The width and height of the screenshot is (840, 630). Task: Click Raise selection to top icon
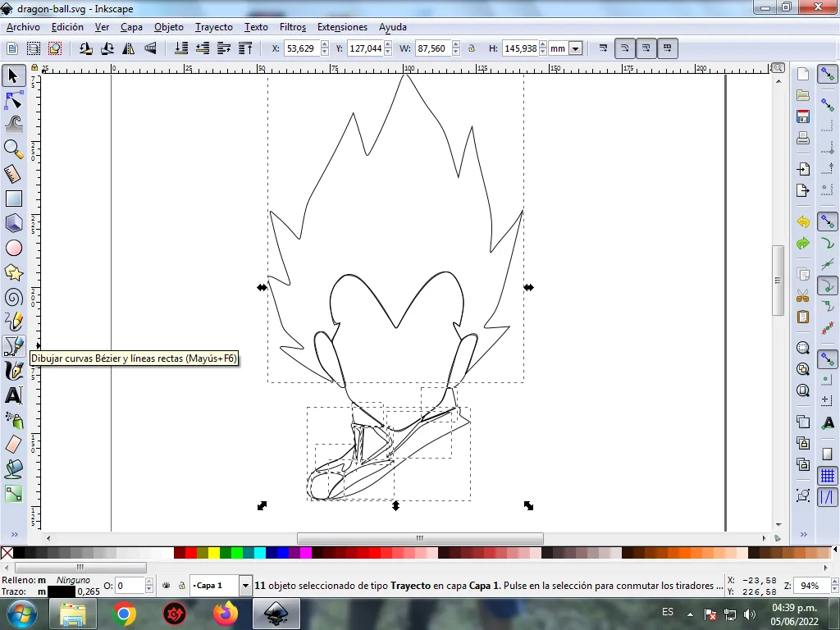(244, 48)
